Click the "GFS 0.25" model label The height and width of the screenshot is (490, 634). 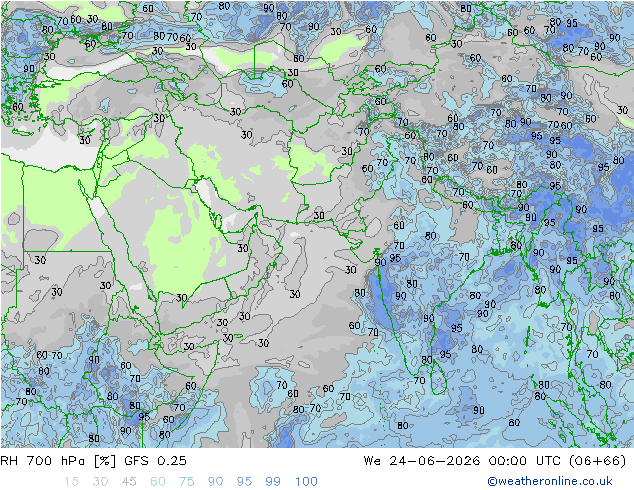pyautogui.click(x=155, y=461)
